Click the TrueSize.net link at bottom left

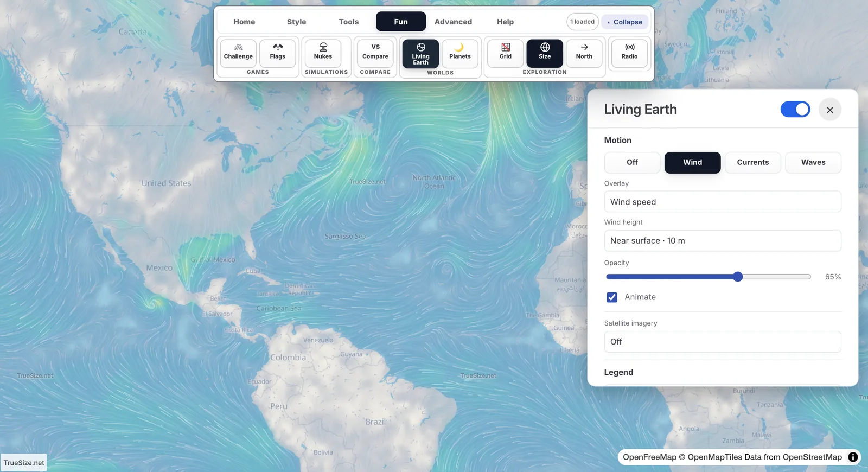point(24,463)
